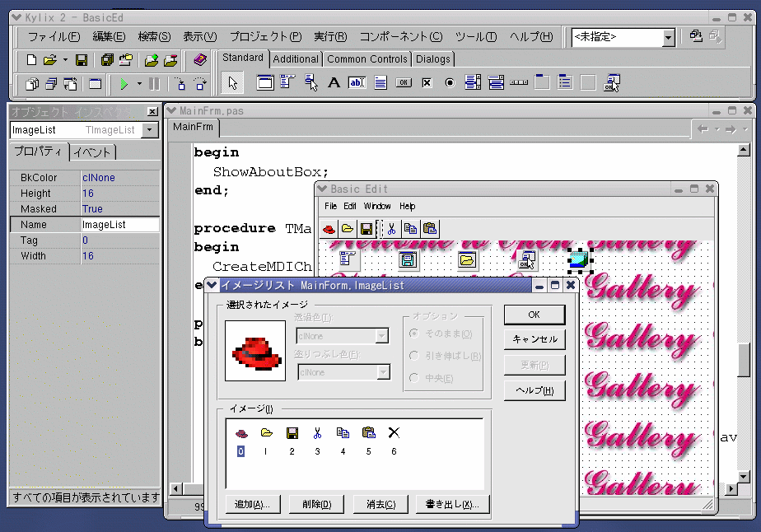Image resolution: width=761 pixels, height=532 pixels.
Task: Select the 中央(E) radio option
Action: (x=414, y=378)
